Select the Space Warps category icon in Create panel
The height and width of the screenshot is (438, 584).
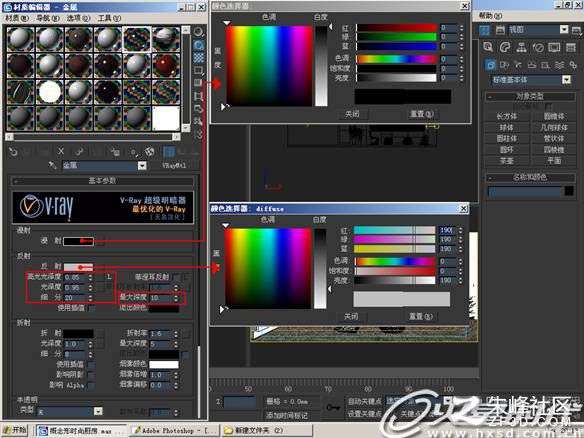[x=559, y=65]
